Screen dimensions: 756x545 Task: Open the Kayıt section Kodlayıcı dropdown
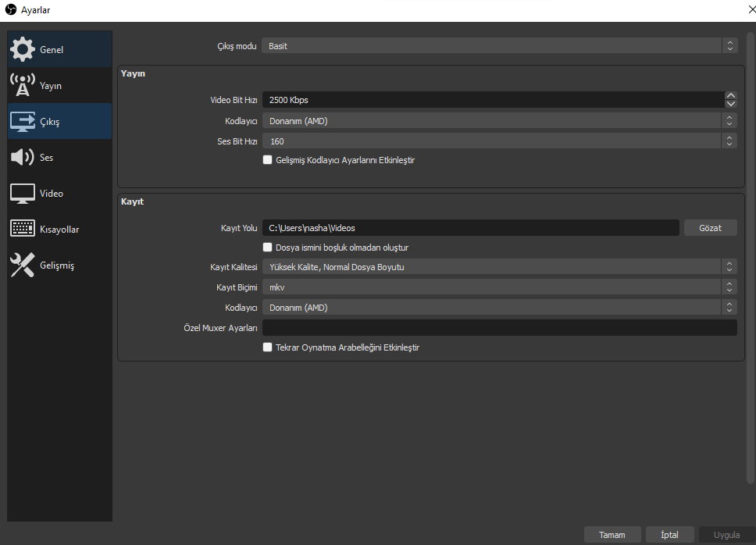click(x=500, y=308)
